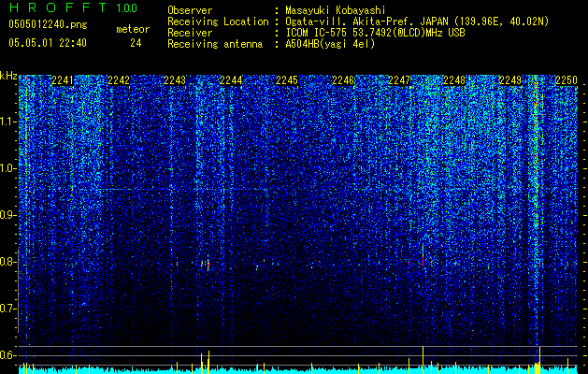Click the 2244 time marker
588x374 pixels.
[x=231, y=80]
